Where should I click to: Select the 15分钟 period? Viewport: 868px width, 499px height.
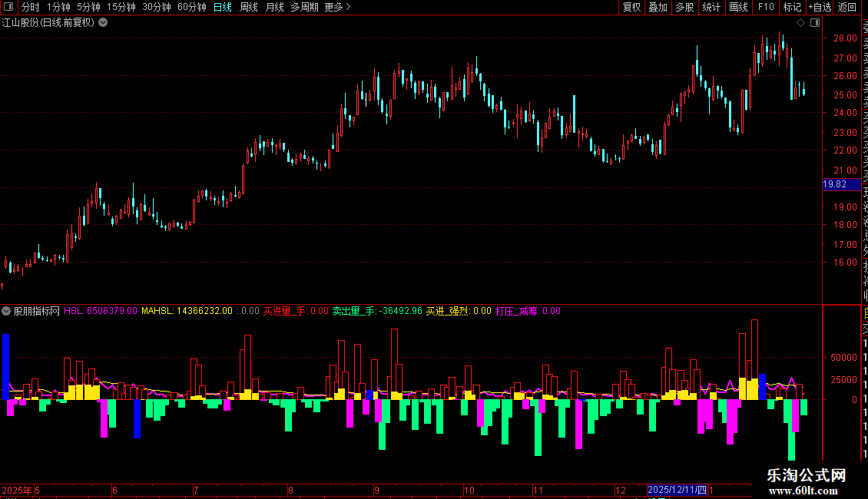point(121,7)
